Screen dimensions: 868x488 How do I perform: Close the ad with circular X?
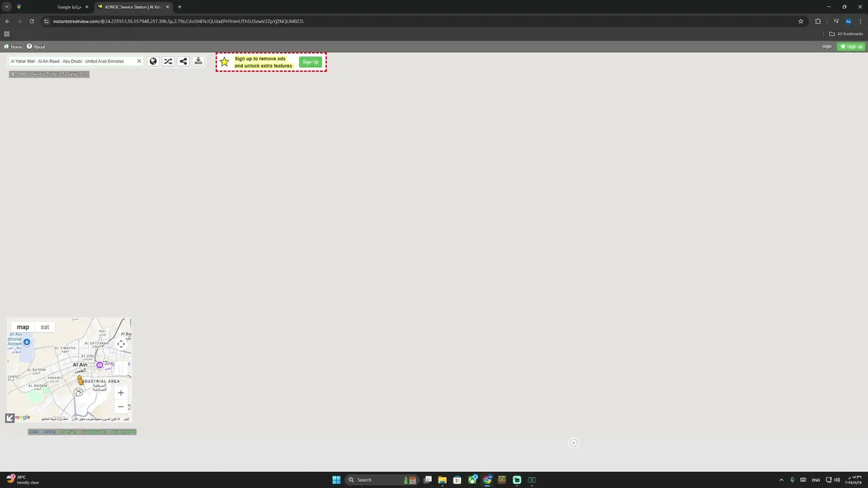tap(573, 443)
